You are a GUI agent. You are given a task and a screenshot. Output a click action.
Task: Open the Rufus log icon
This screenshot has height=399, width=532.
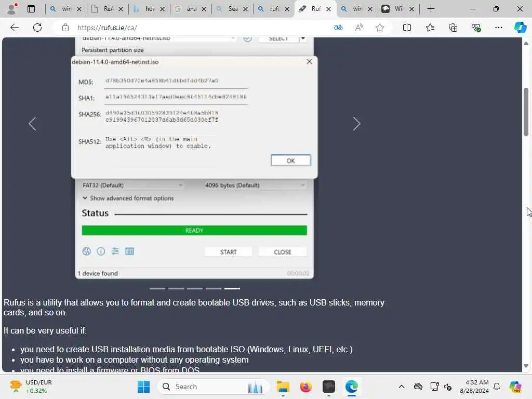pyautogui.click(x=129, y=251)
